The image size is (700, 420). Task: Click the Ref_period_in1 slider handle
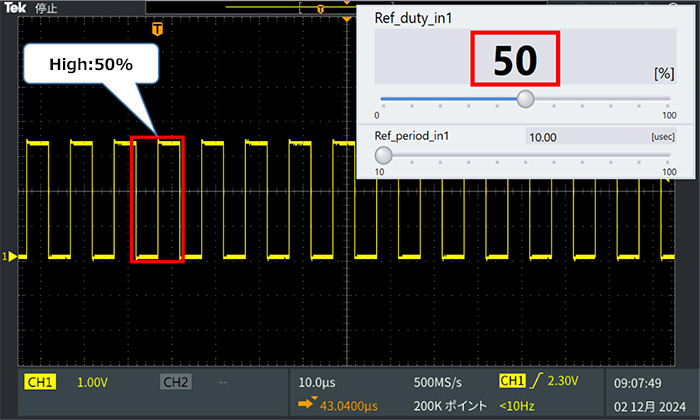pyautogui.click(x=383, y=155)
